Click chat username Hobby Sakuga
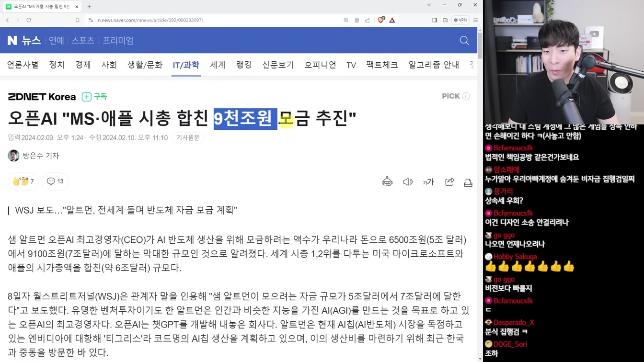The height and width of the screenshot is (362, 644). coord(515,257)
